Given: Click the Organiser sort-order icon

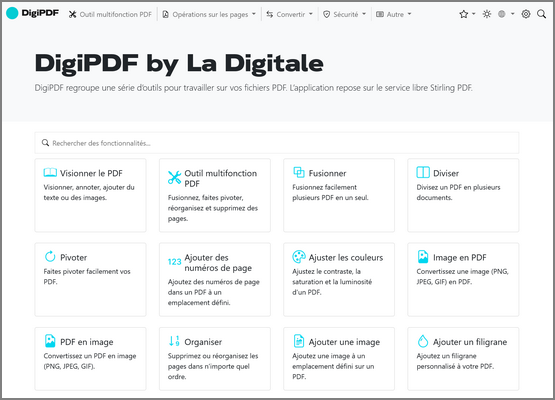Looking at the screenshot, I should pyautogui.click(x=174, y=341).
